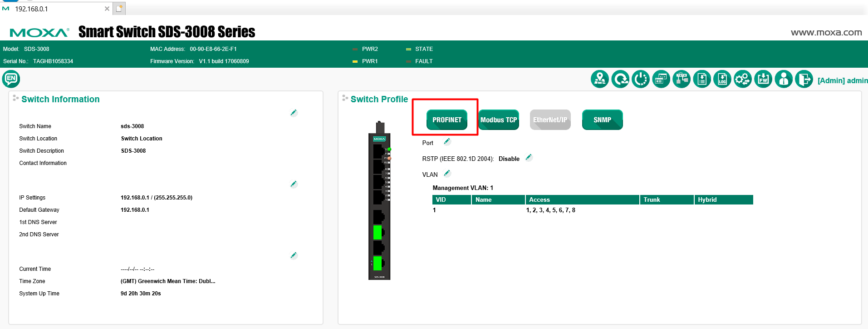Edit IP settings via pencil icon

click(294, 184)
